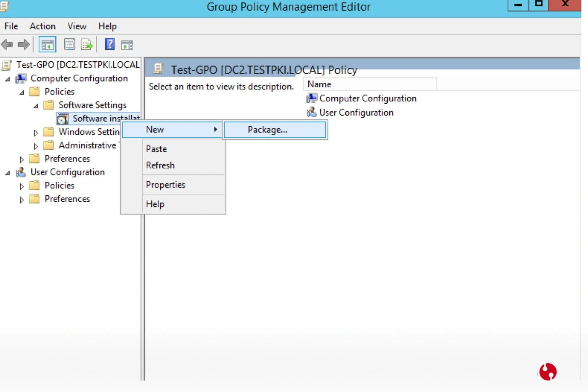Collapse the Computer Configuration tree node
Image resolution: width=588 pixels, height=392 pixels.
click(x=7, y=79)
